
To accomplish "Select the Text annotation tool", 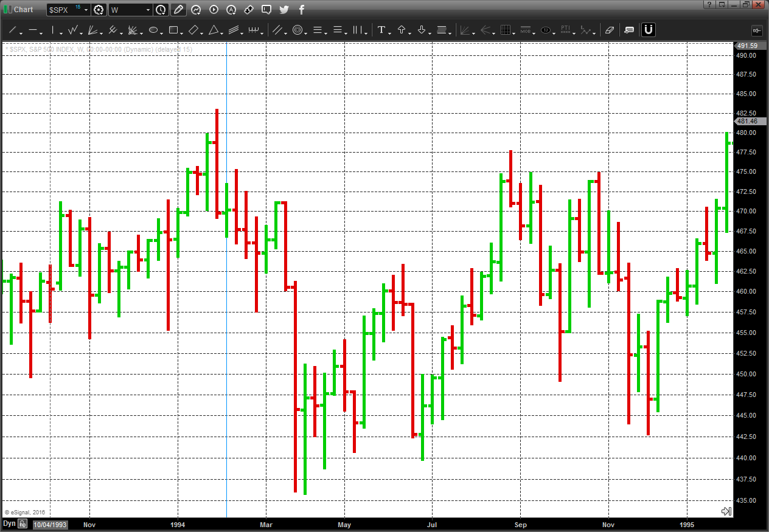I will point(381,30).
